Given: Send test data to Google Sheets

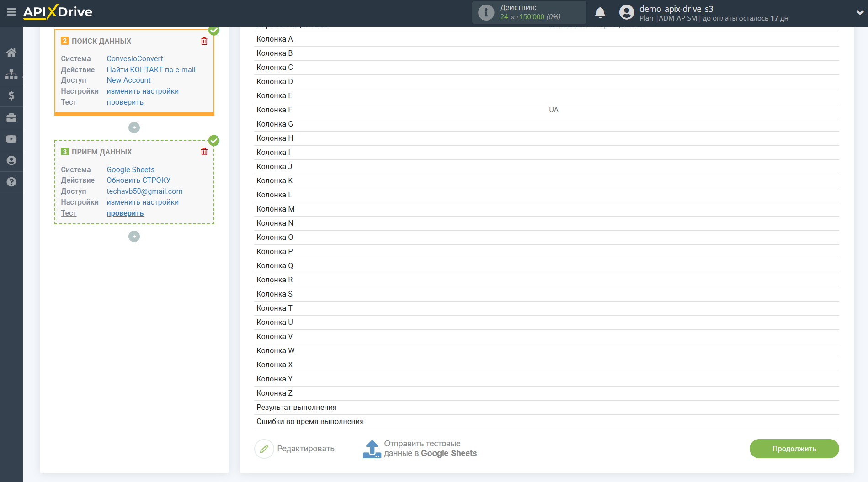Looking at the screenshot, I should [x=420, y=449].
